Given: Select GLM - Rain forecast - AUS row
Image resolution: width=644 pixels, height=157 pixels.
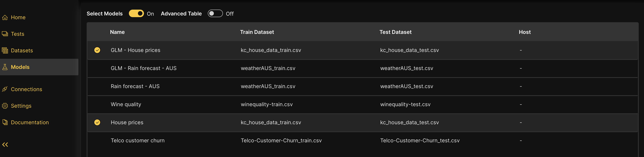Looking at the screenshot, I should coord(144,68).
